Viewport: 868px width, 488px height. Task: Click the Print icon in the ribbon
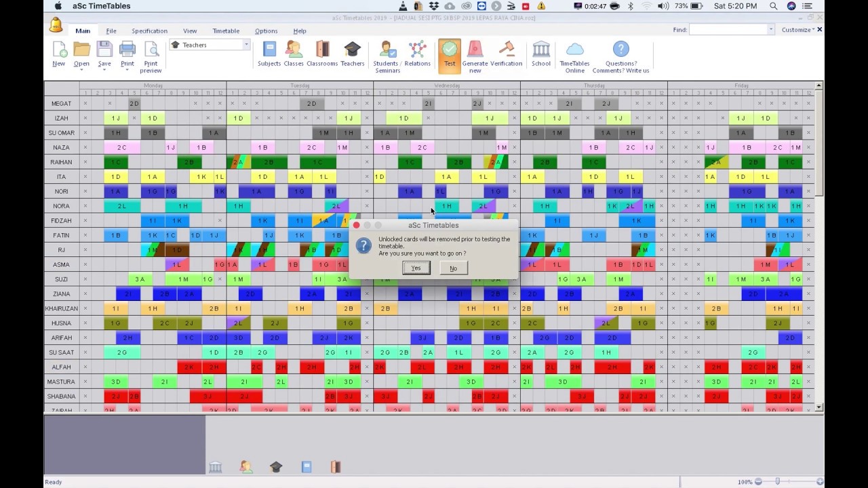click(x=127, y=49)
